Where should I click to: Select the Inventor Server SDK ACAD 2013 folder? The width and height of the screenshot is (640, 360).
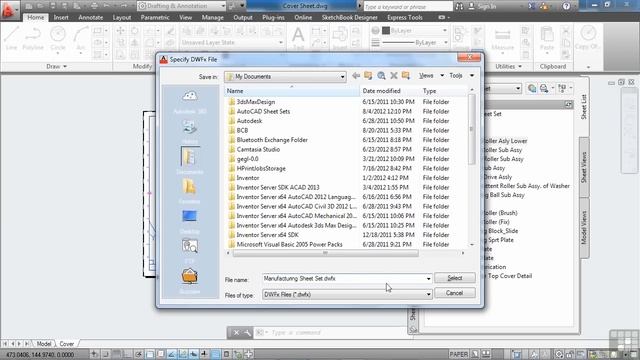coord(278,187)
